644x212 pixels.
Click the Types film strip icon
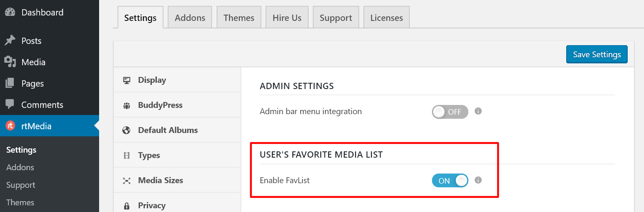point(127,156)
